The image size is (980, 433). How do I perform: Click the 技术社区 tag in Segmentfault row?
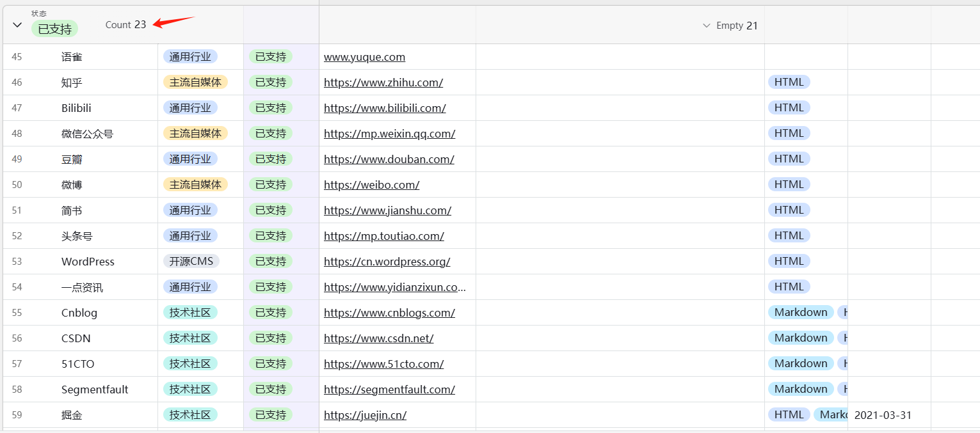(190, 389)
